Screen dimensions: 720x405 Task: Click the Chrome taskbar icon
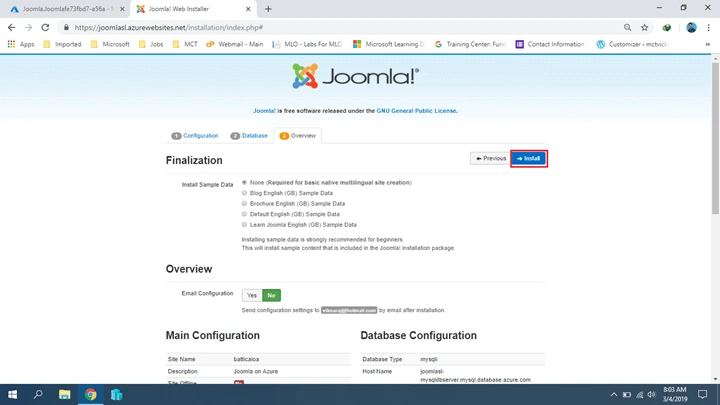(x=90, y=394)
